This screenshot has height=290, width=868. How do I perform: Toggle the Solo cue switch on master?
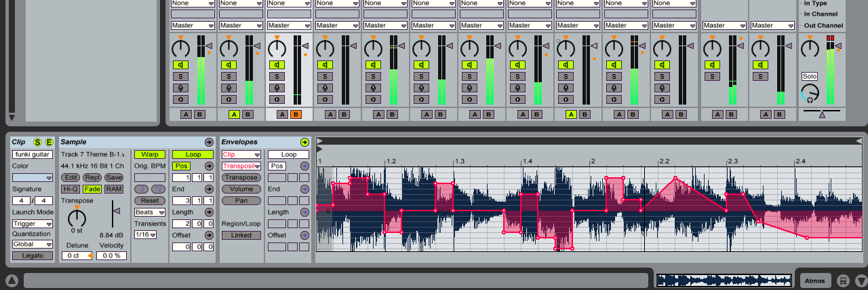[810, 76]
